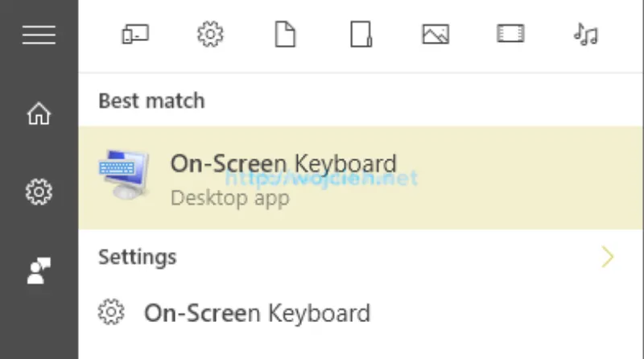Launch the On-Screen Keyboard best match title

point(283,163)
